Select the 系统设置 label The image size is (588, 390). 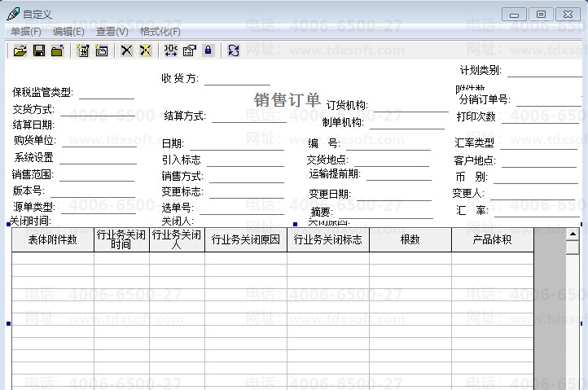tap(34, 157)
